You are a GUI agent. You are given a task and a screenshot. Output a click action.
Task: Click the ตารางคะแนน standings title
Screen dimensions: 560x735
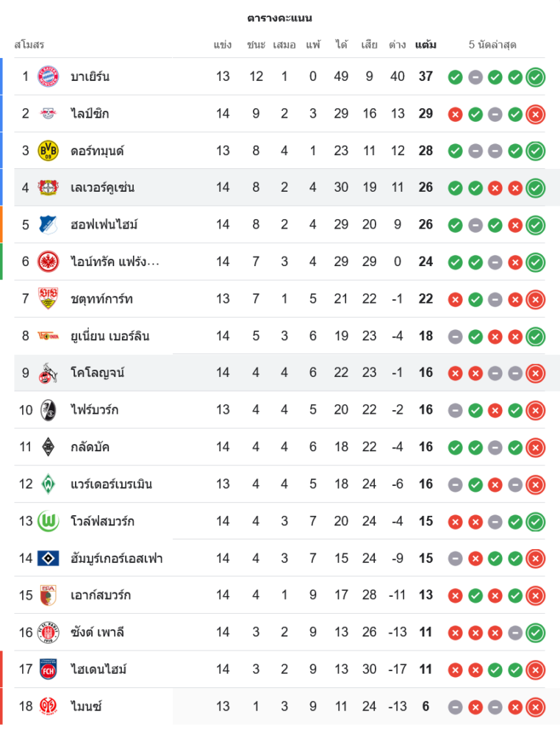click(279, 18)
